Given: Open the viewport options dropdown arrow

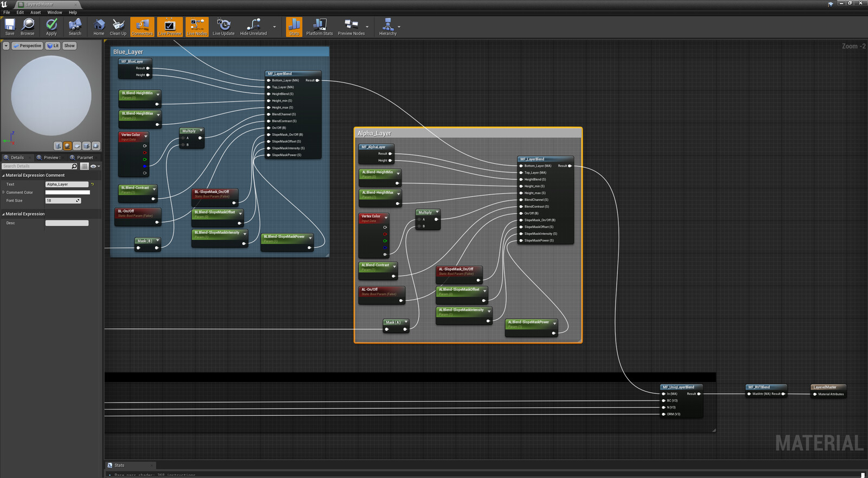Looking at the screenshot, I should tap(6, 46).
